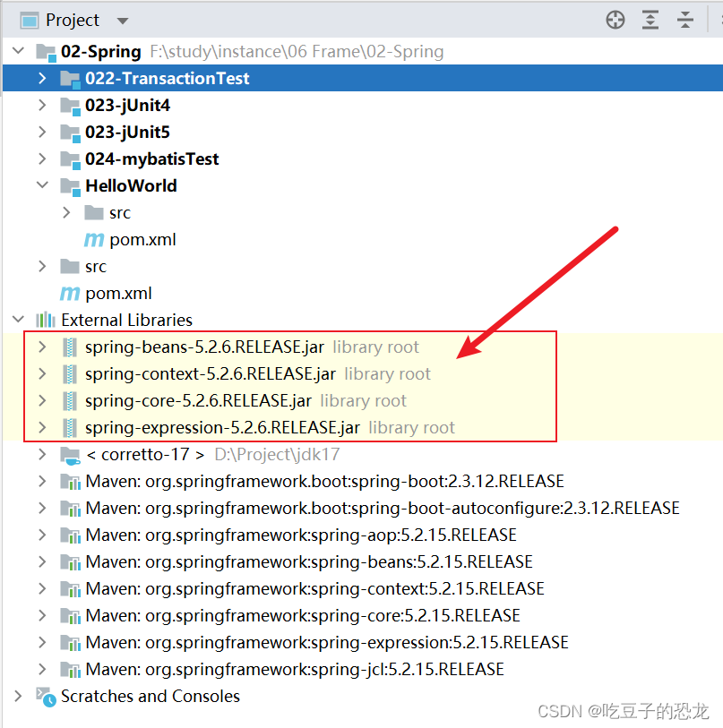The image size is (723, 728).
Task: Click the spring-context jar archive icon
Action: (x=70, y=374)
